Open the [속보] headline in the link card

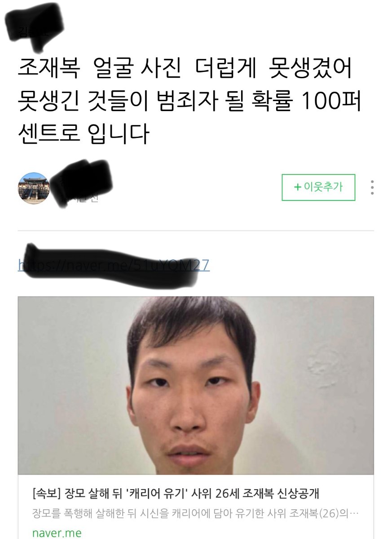pos(176,494)
